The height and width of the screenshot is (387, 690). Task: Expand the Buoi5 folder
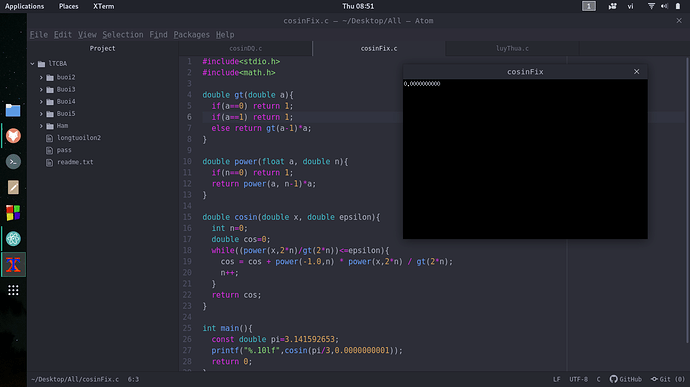41,114
